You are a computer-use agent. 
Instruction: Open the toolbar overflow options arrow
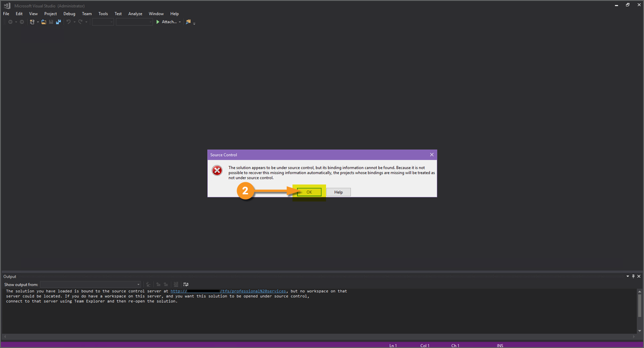tap(195, 23)
